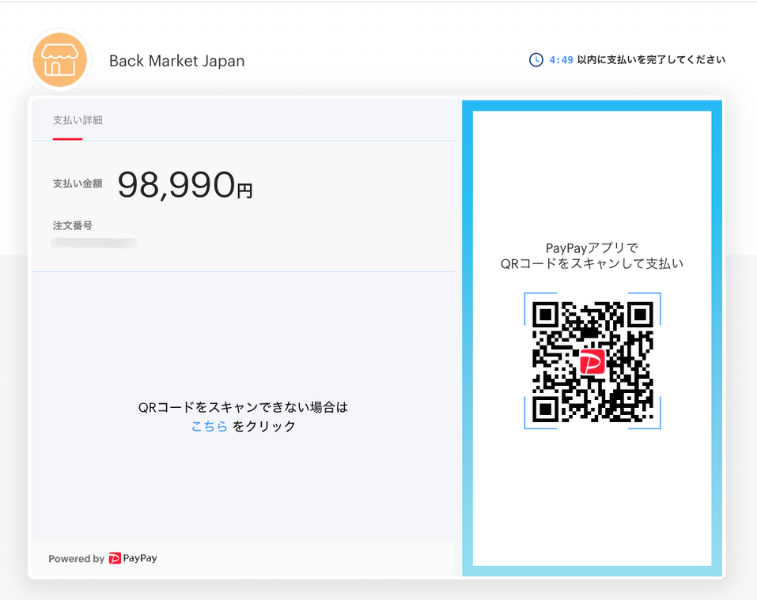Click the 支払い金額 label
757x600 pixels.
coord(77,183)
